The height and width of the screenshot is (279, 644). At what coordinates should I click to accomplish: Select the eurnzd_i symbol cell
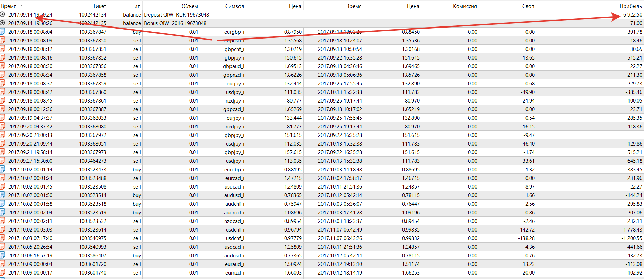(x=235, y=272)
